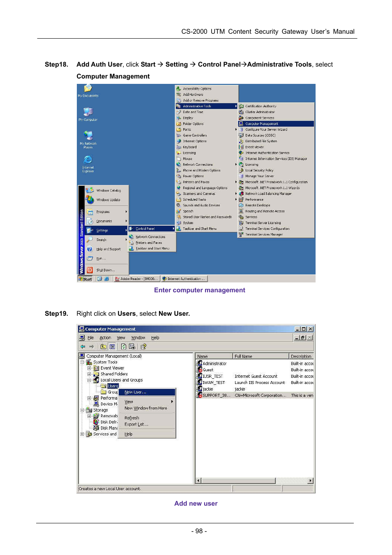Image resolution: width=392 pixels, height=555 pixels.
Task: Open Documents submenu in Start menu
Action: click(x=107, y=221)
